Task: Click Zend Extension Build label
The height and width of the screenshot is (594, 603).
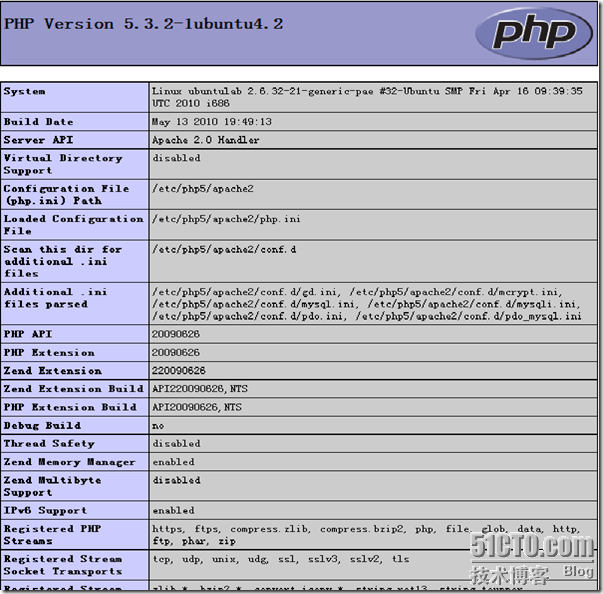Action: coord(73,389)
